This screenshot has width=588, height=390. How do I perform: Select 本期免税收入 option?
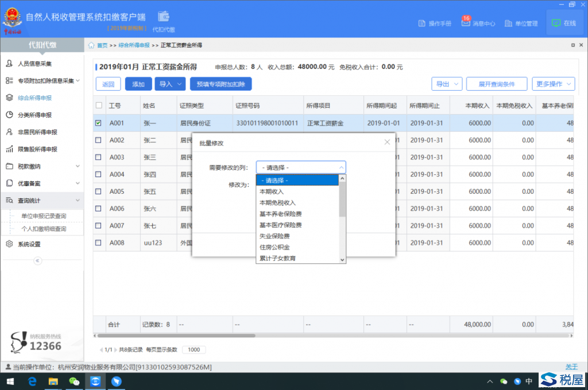297,202
